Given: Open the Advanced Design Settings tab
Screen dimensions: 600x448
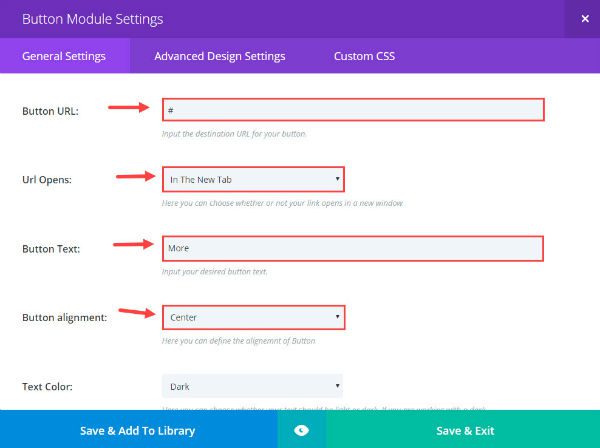Looking at the screenshot, I should (219, 56).
